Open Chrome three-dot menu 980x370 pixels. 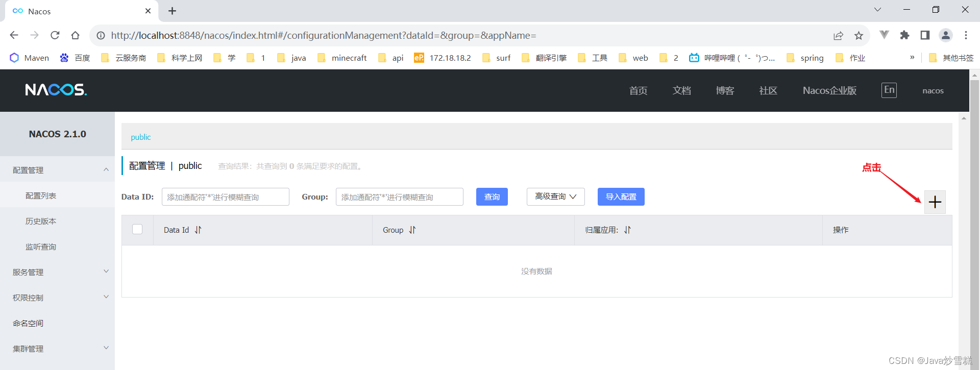coord(966,35)
